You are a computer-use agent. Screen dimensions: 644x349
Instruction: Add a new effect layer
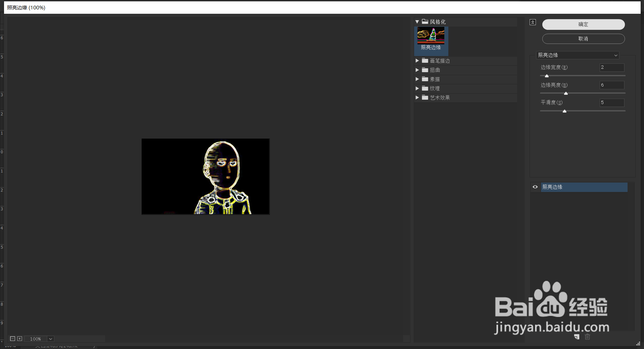(x=577, y=337)
